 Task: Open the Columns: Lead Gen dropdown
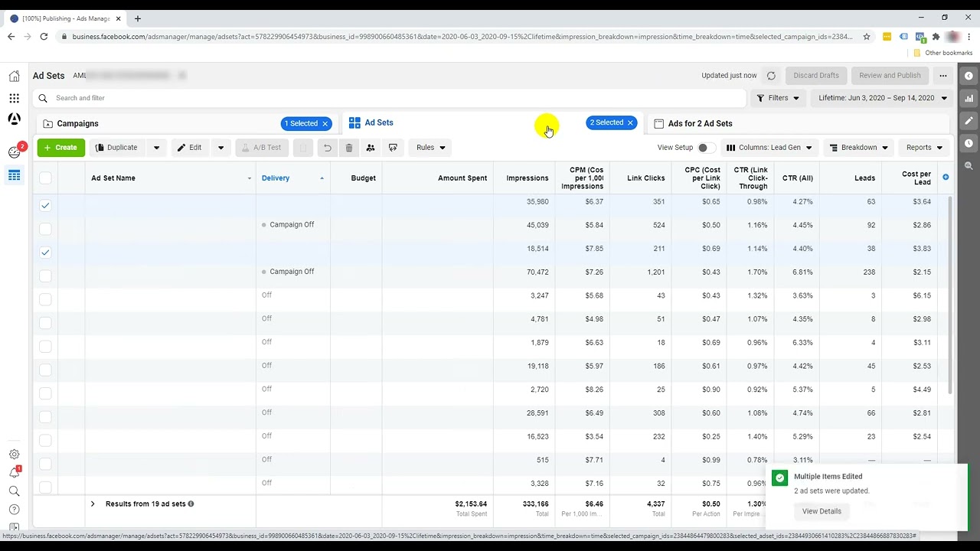pos(769,148)
